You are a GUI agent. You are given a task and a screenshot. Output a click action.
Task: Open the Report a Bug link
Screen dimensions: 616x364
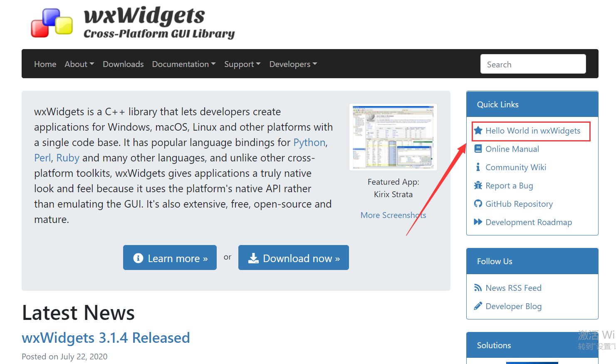point(509,186)
